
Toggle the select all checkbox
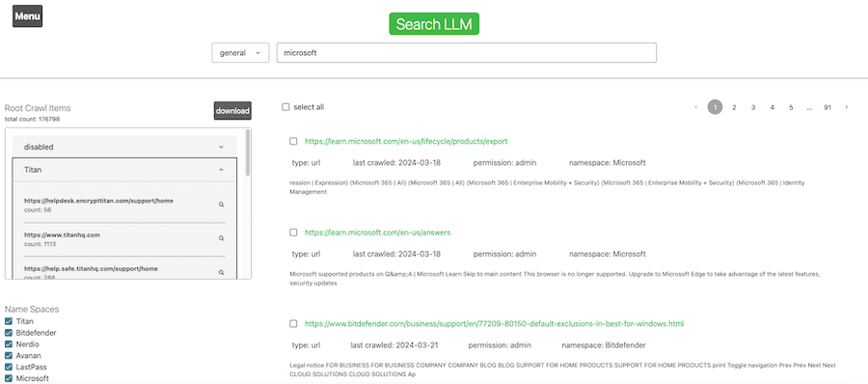[x=285, y=107]
